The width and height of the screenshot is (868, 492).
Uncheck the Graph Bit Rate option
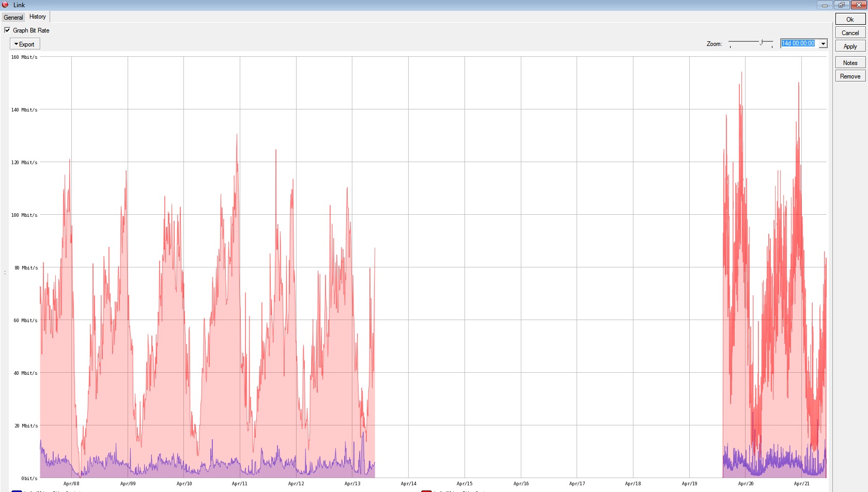7,30
